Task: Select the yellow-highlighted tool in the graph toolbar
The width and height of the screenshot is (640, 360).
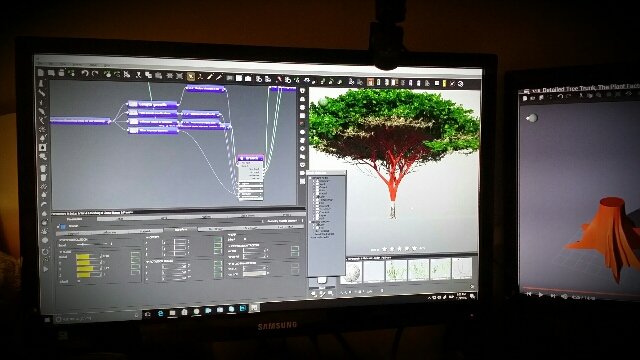Action: click(191, 76)
